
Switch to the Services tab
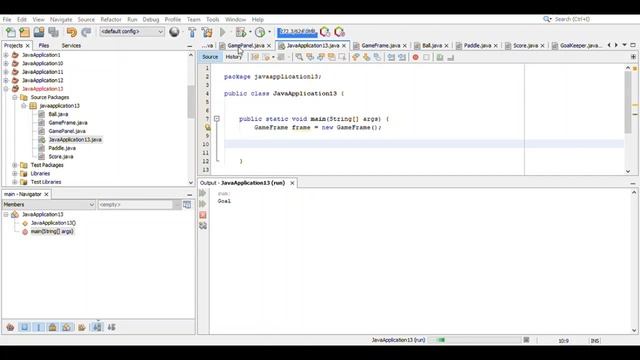click(x=71, y=46)
